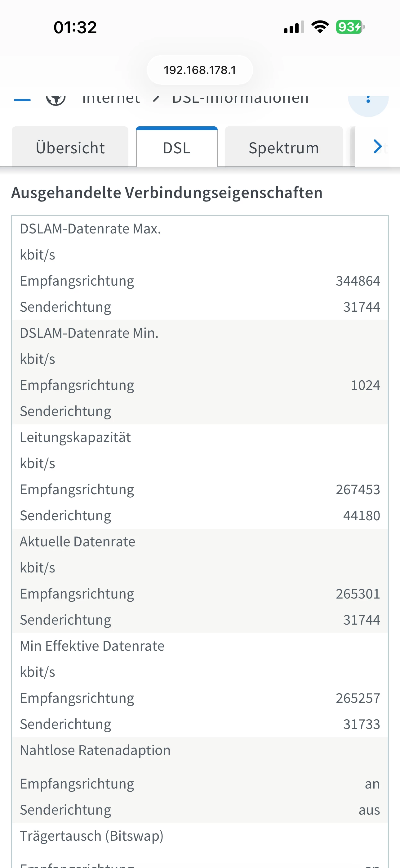Tap the Leitungskapazität row label
The image size is (400, 868).
pos(75,437)
